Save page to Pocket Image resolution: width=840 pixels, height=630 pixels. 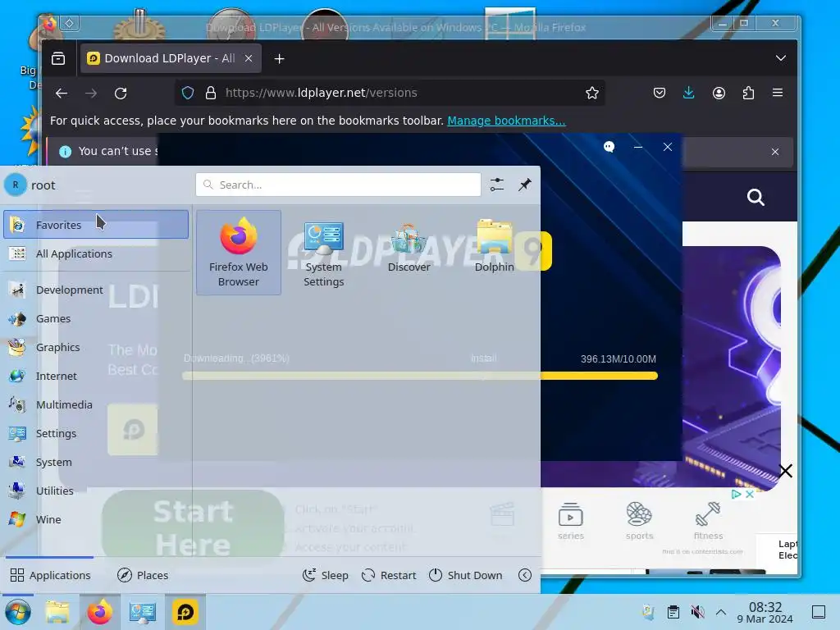(x=660, y=93)
